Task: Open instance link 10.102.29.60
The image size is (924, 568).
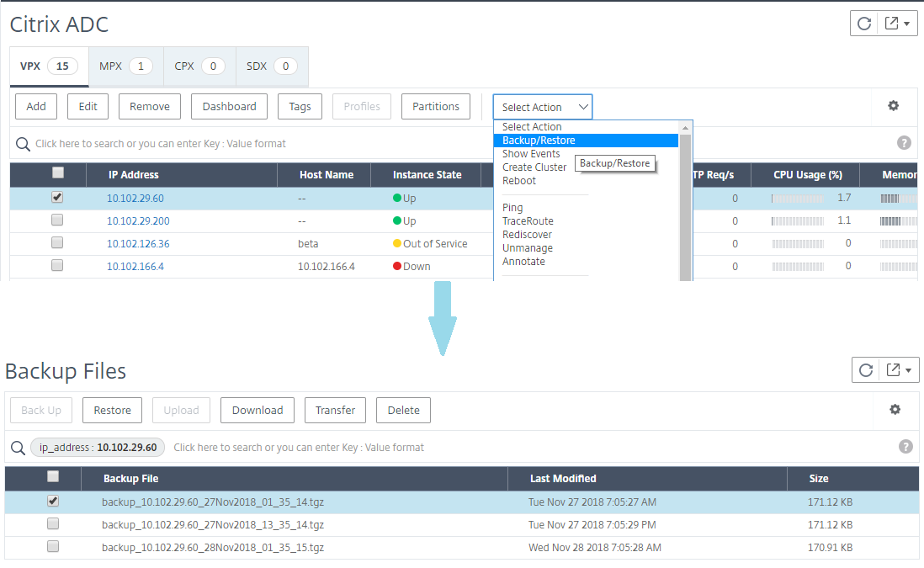Action: coord(135,199)
